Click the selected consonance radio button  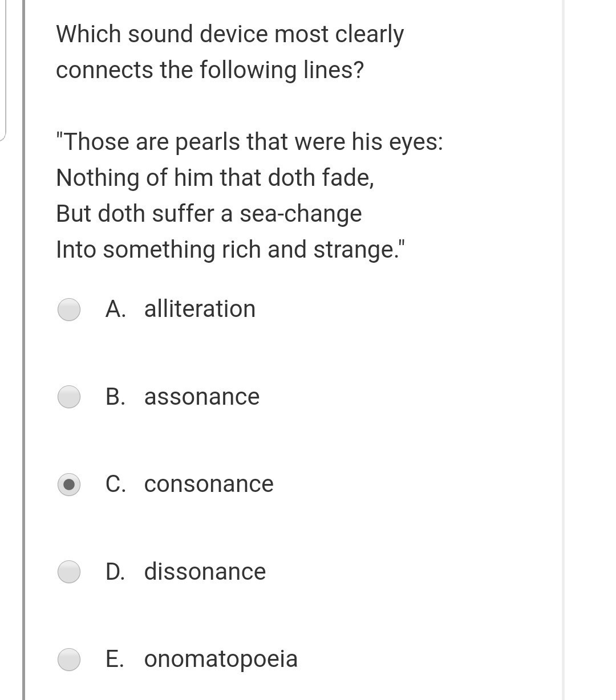click(x=69, y=485)
